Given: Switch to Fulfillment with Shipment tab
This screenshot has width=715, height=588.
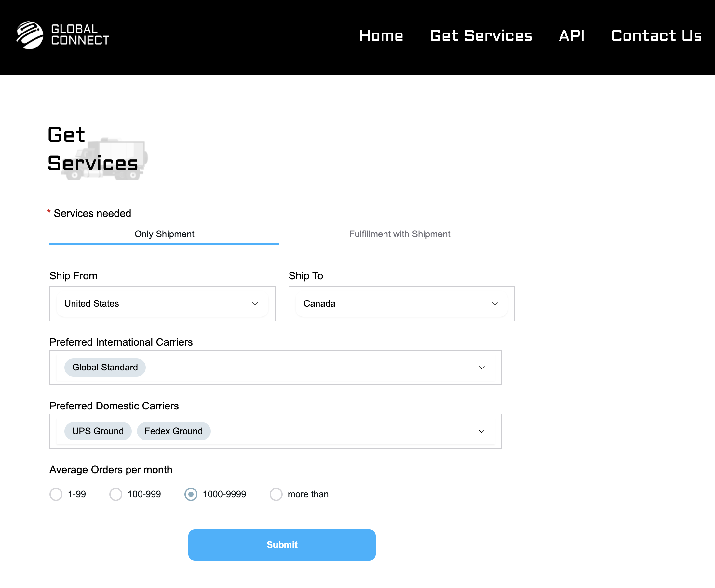Looking at the screenshot, I should (399, 234).
